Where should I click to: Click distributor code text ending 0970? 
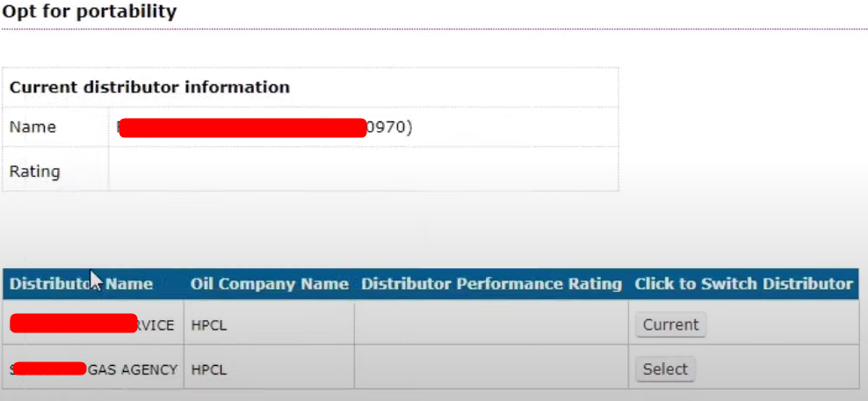[389, 128]
